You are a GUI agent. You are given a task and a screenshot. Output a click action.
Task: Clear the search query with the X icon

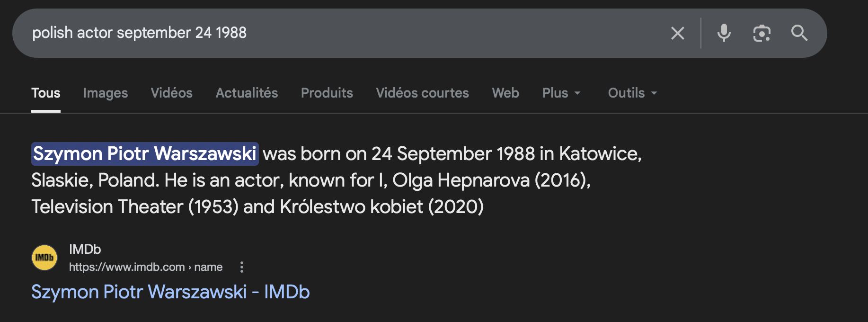tap(677, 33)
